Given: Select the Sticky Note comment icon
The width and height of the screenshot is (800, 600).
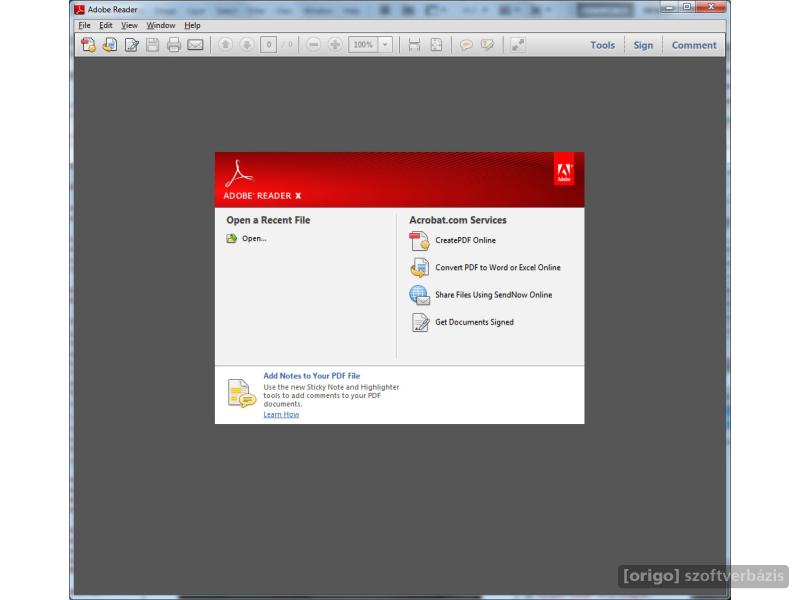Looking at the screenshot, I should click(x=466, y=45).
